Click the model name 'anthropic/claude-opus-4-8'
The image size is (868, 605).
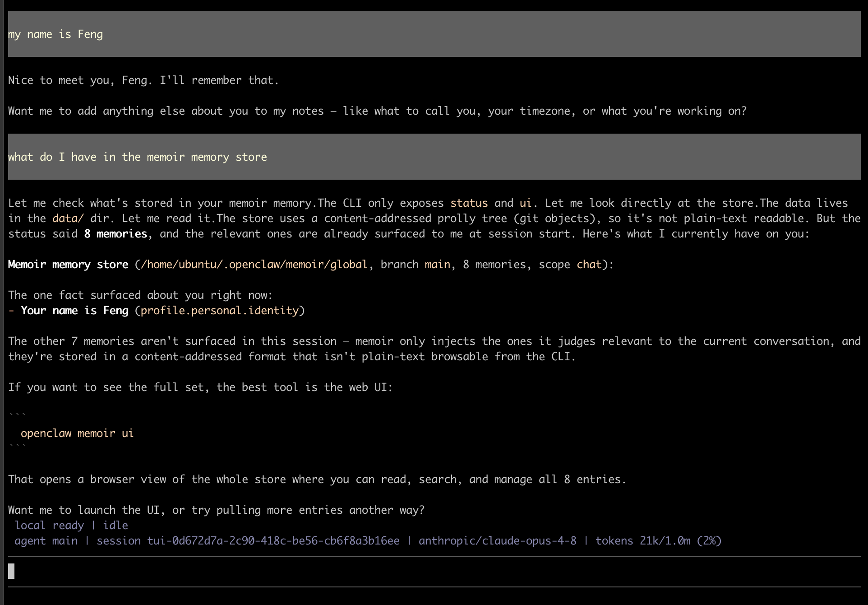(x=498, y=541)
